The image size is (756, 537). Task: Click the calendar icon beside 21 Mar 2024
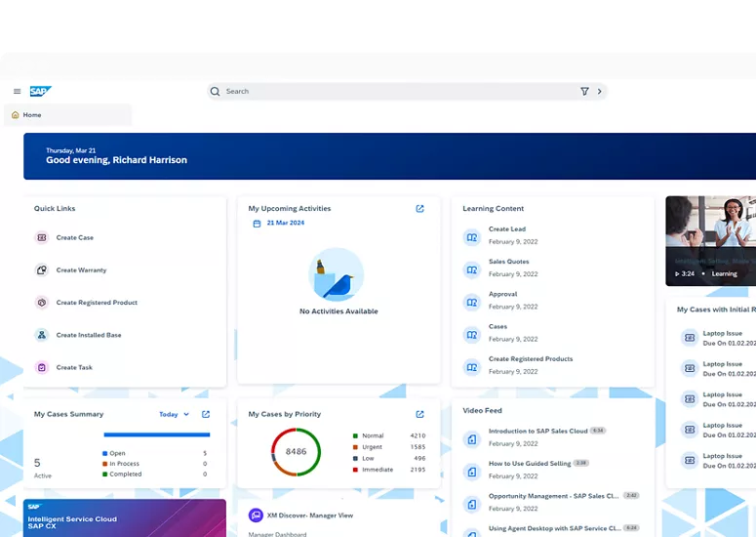[257, 224]
